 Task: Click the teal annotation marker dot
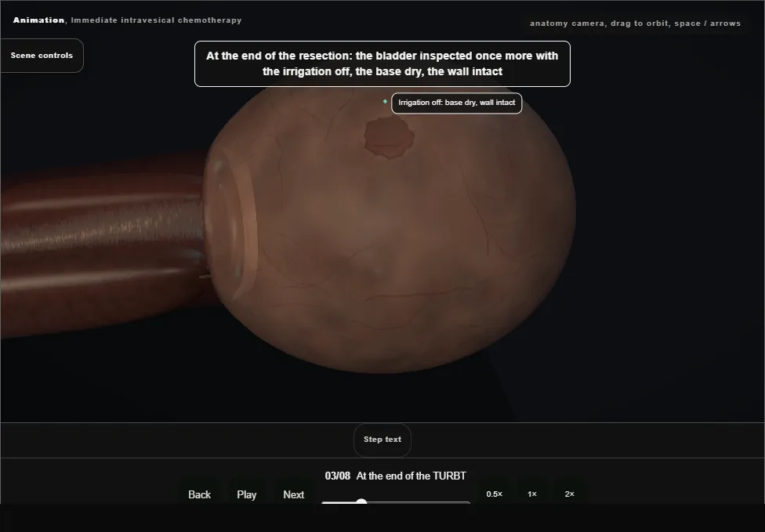pyautogui.click(x=385, y=101)
